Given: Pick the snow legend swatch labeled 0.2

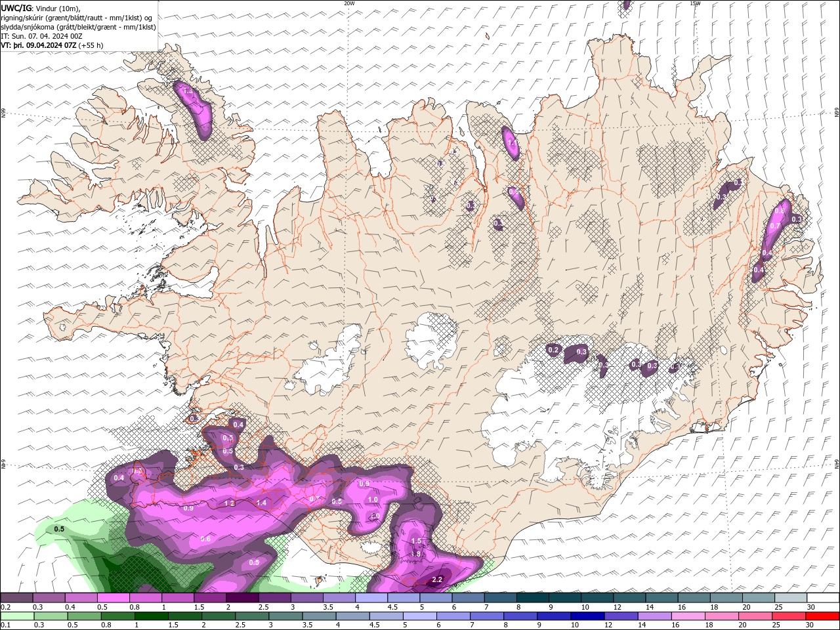Looking at the screenshot, I should [x=16, y=598].
